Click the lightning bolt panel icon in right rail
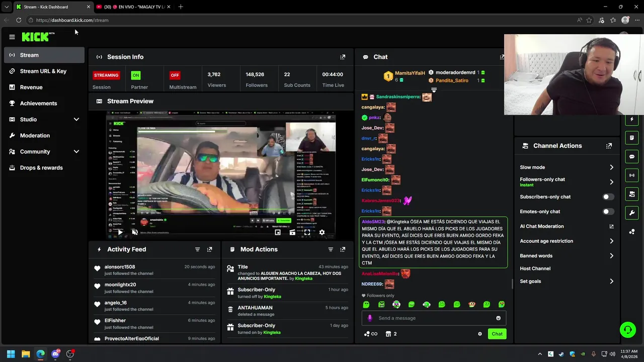644x362 pixels. coord(632,119)
